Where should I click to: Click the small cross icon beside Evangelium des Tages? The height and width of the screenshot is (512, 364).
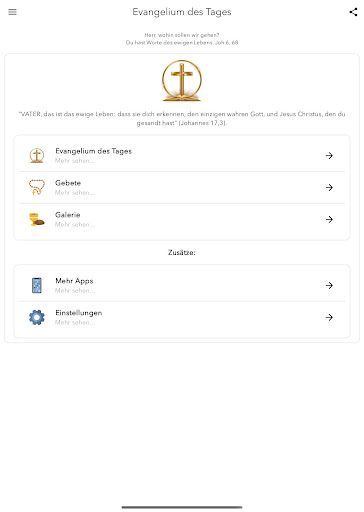(37, 155)
